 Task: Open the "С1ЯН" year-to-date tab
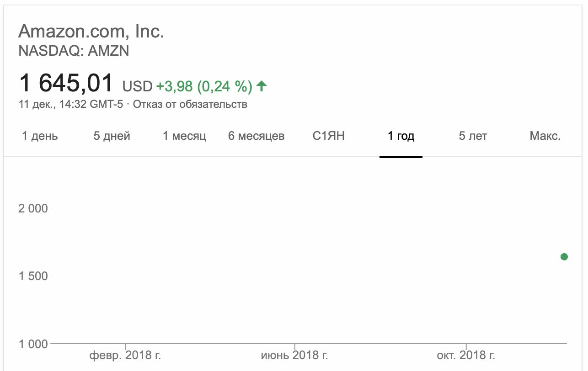[x=329, y=136]
